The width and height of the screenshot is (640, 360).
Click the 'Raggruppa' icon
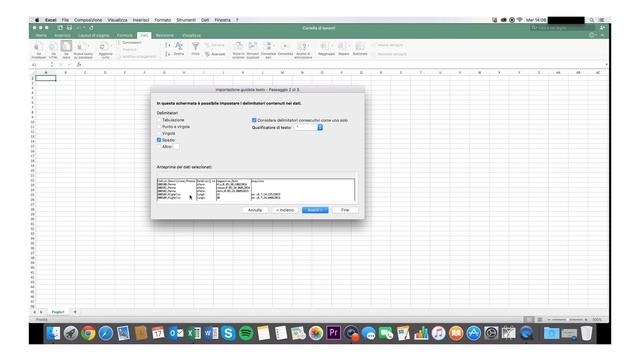pyautogui.click(x=325, y=46)
